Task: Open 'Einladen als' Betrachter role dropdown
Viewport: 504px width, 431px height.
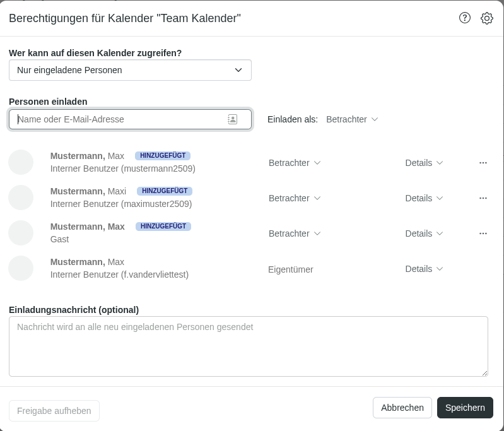Action: pos(352,119)
